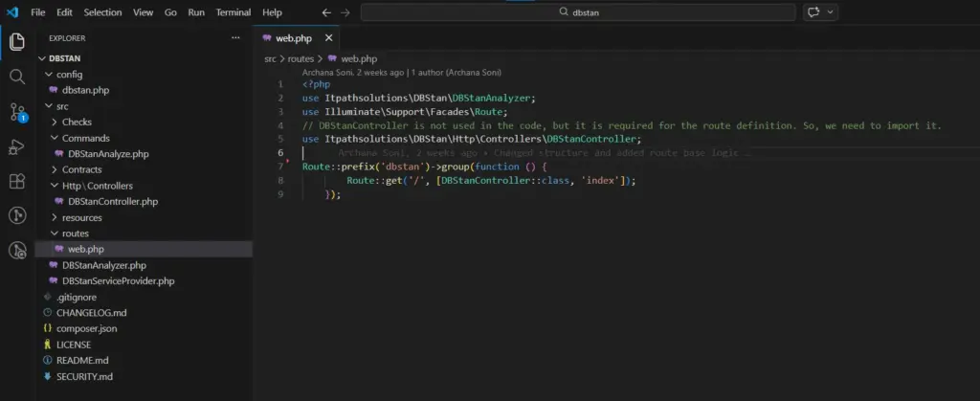Open the Run and Debug view

pyautogui.click(x=16, y=146)
